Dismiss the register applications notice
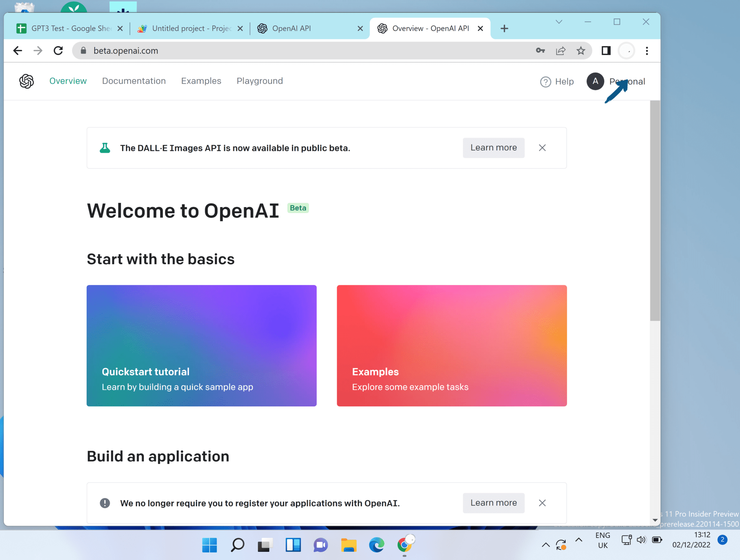The width and height of the screenshot is (740, 560). pyautogui.click(x=542, y=503)
